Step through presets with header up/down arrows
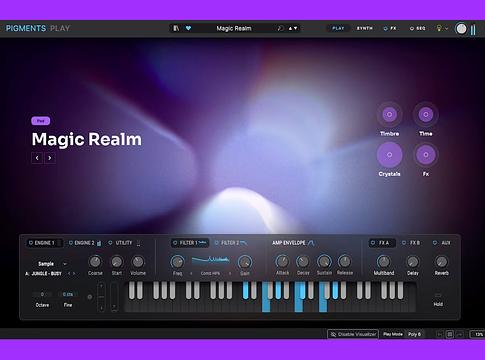Image resolution: width=485 pixels, height=360 pixels. point(293,28)
